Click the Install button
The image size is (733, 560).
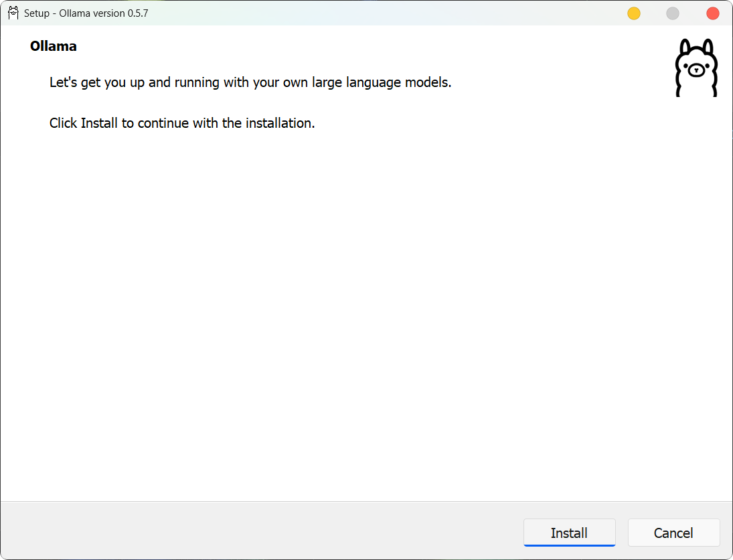coord(569,533)
